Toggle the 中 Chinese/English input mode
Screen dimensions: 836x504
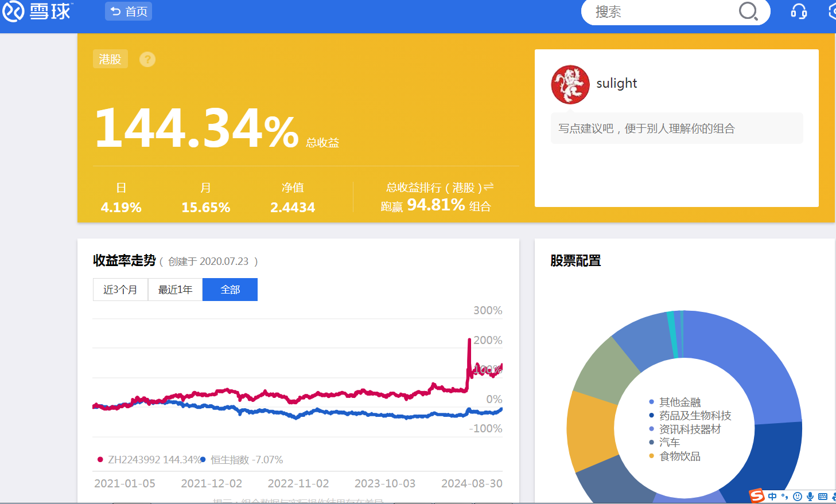coord(772,497)
